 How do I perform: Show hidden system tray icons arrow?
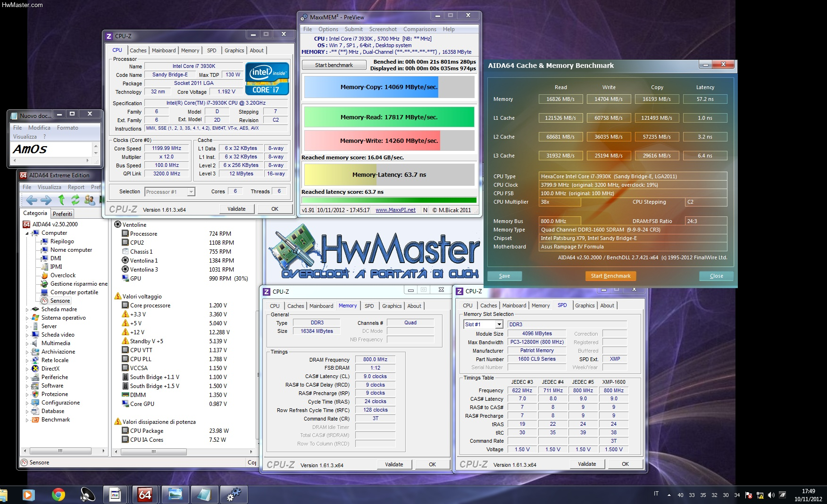click(x=668, y=495)
